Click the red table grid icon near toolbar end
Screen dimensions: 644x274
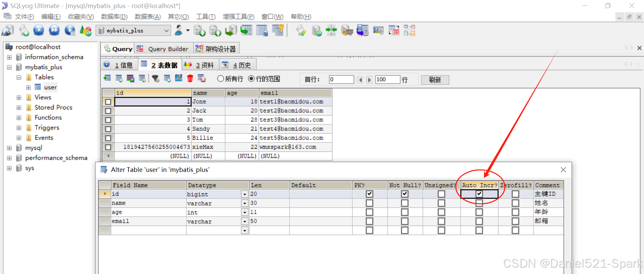pyautogui.click(x=394, y=31)
